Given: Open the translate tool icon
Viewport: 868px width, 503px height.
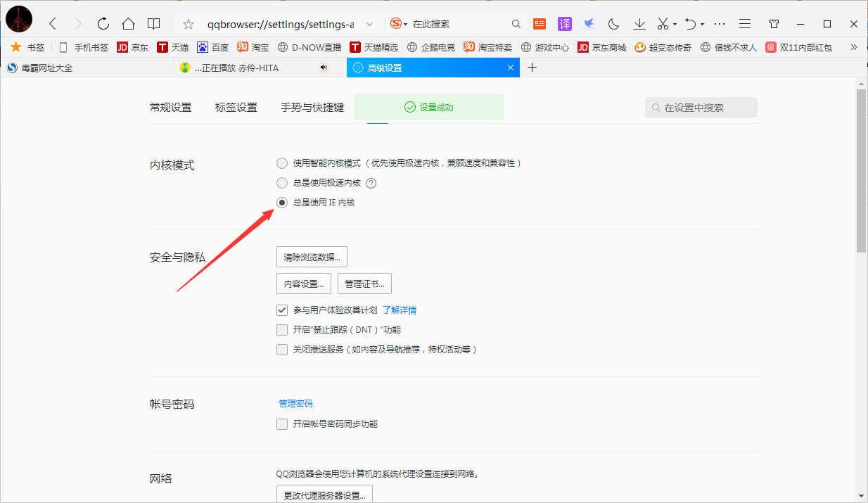Looking at the screenshot, I should click(x=565, y=23).
